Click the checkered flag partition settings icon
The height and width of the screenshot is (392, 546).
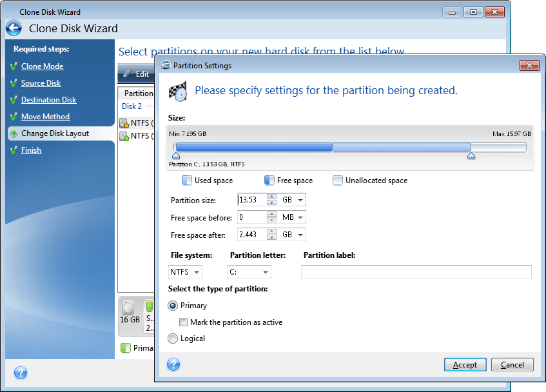tap(177, 91)
